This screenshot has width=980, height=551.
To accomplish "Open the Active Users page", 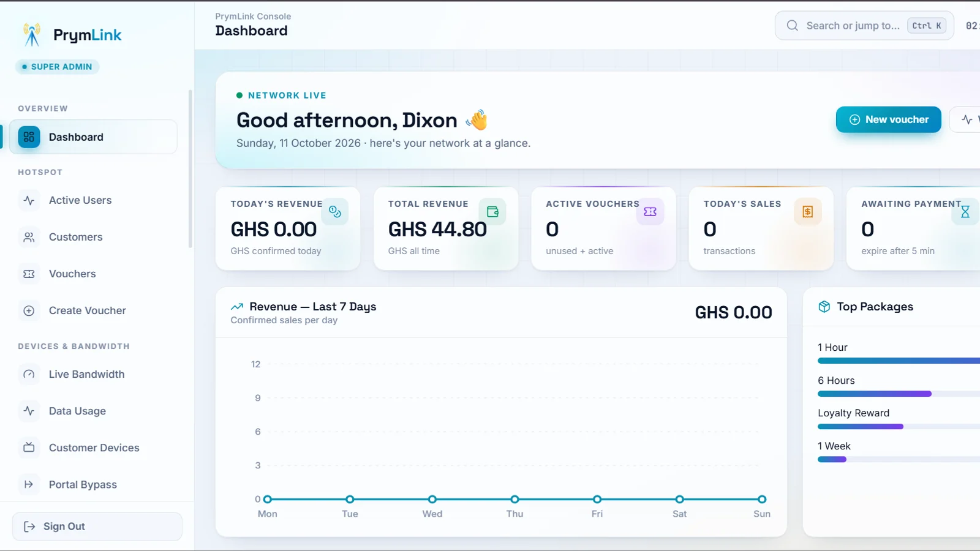I will click(93, 200).
